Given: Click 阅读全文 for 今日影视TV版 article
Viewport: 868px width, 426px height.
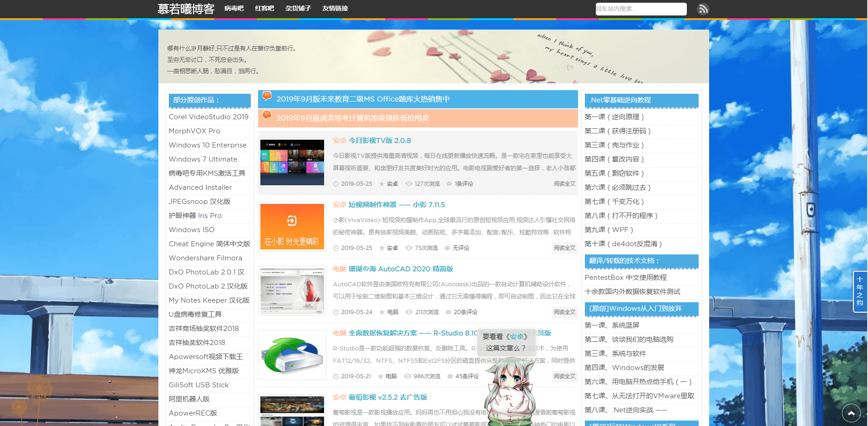Looking at the screenshot, I should point(564,184).
